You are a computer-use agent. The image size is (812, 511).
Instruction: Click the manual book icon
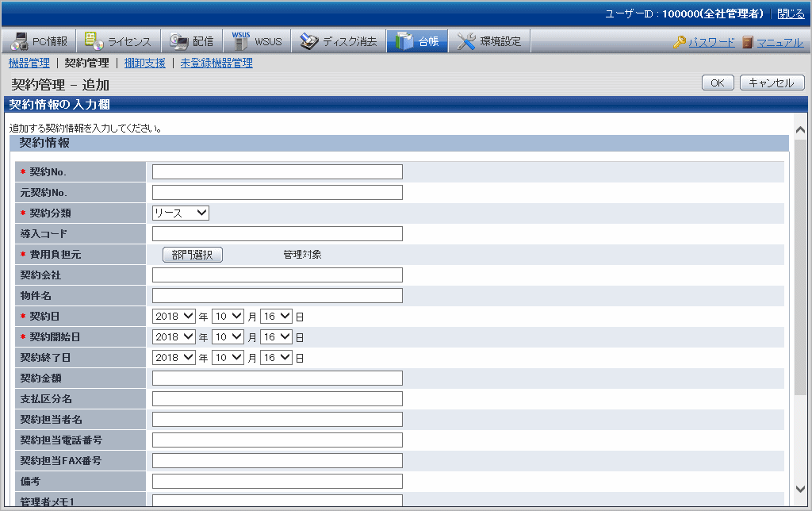click(x=748, y=42)
